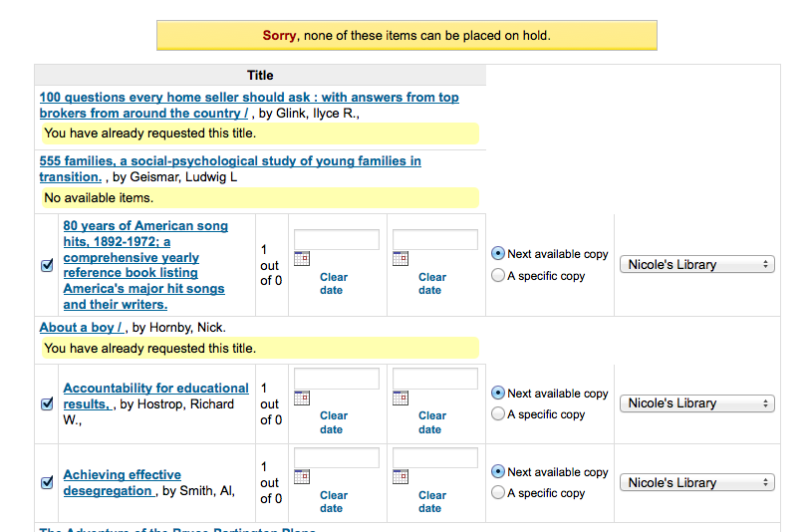Open first calendar icon for 80 years row
Screen dimensions: 809x532
click(x=302, y=259)
